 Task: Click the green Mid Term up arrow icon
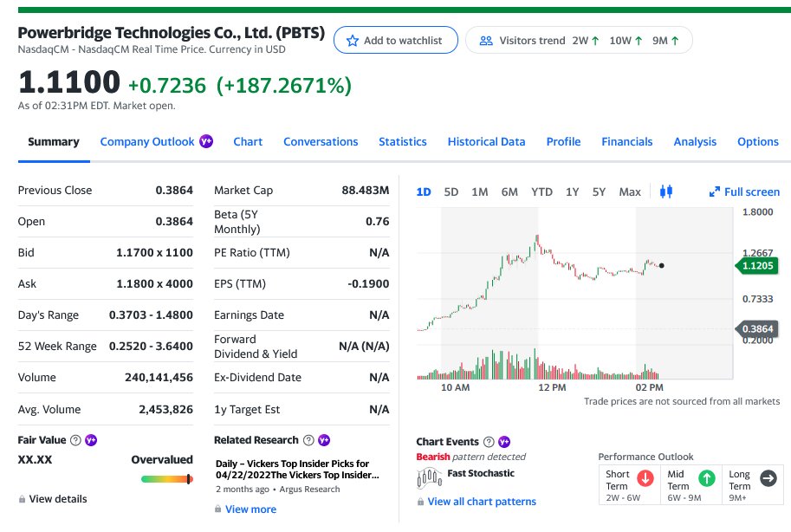tap(707, 478)
